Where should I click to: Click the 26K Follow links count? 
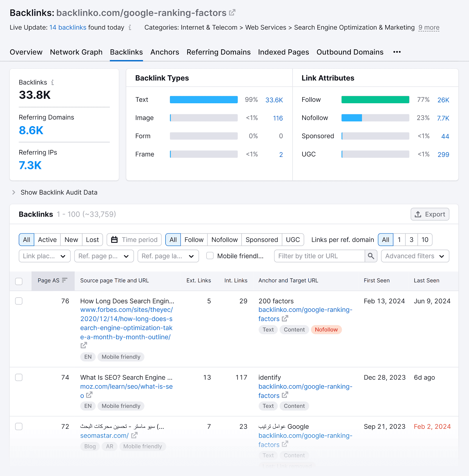(443, 100)
